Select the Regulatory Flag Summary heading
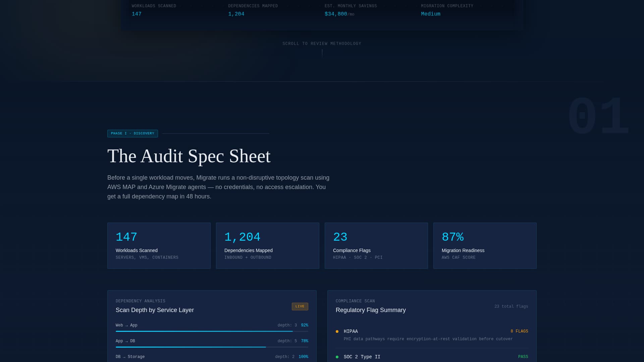Screen dimensions: 644x362 click(x=371, y=310)
